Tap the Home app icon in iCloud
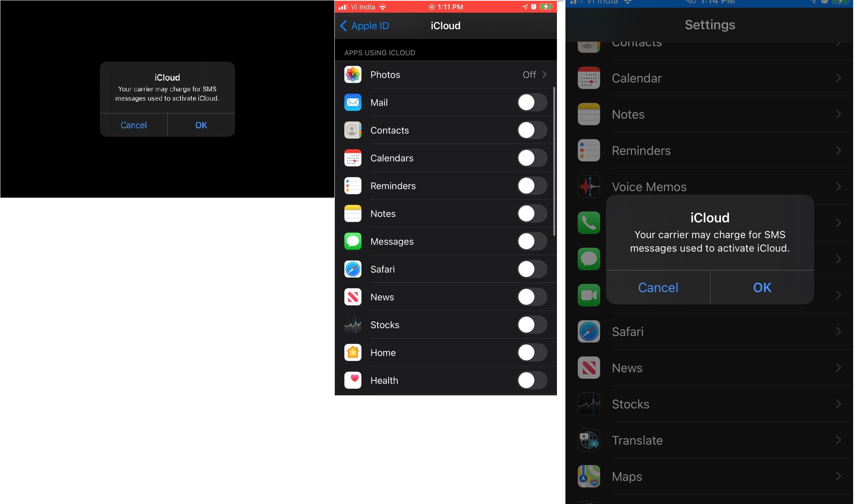This screenshot has width=857, height=504. [353, 353]
